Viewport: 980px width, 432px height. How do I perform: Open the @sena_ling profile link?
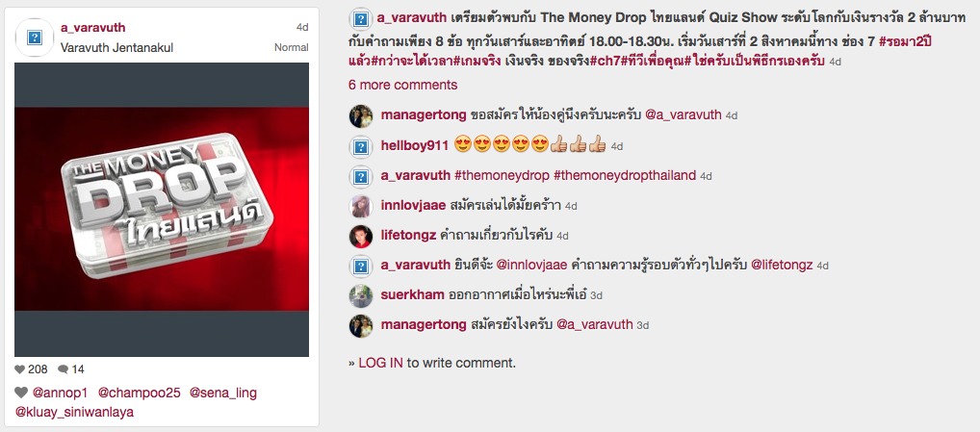(223, 394)
